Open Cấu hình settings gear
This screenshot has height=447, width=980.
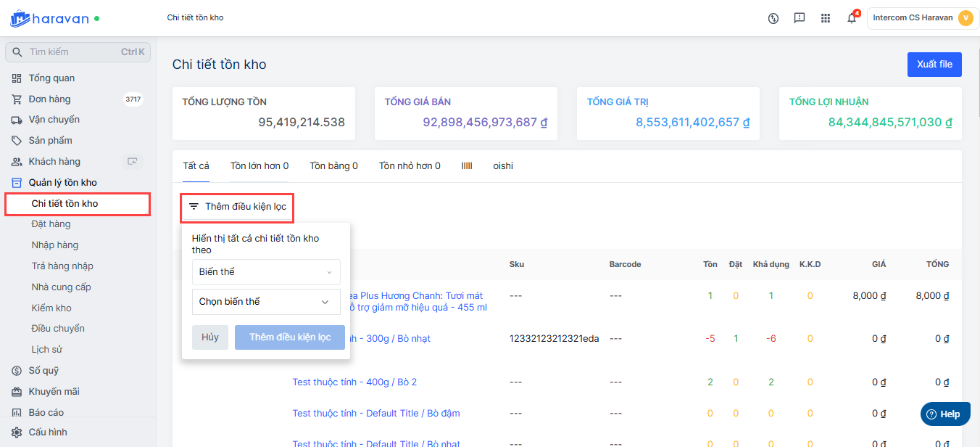tap(17, 432)
